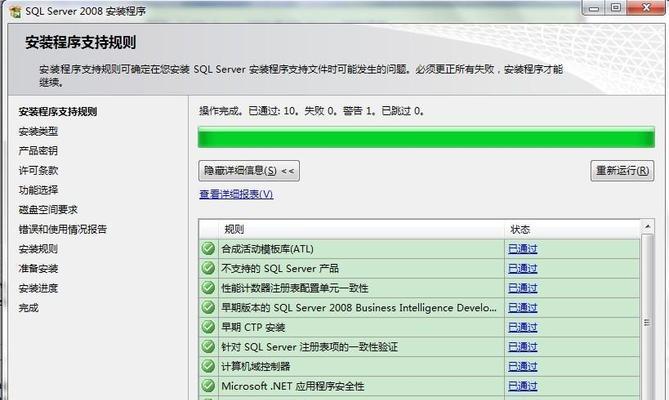
Task: Hide details with 隐藏详细信息(S) button
Action: [x=249, y=171]
